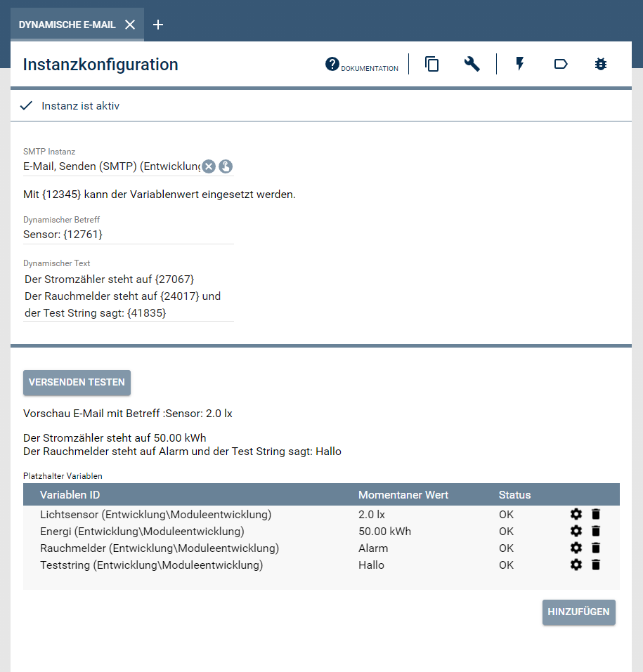Open the Dokumentation help icon
643x672 pixels.
[332, 65]
